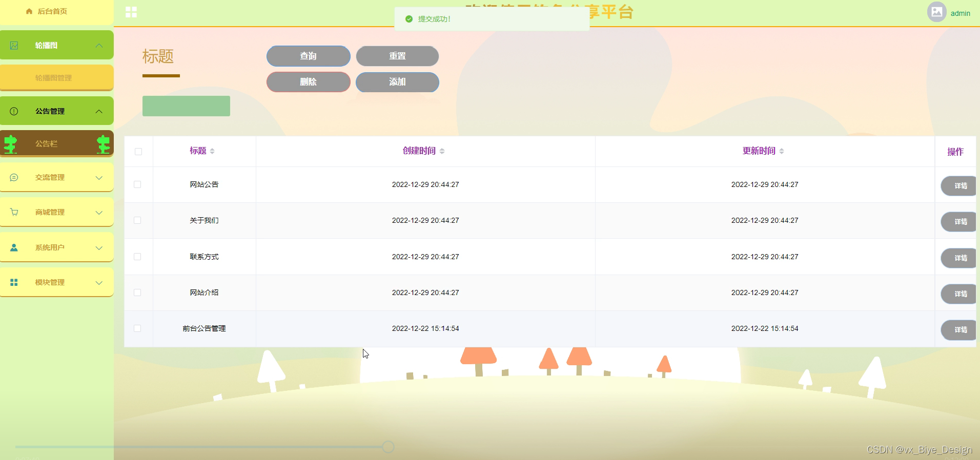The image size is (980, 460).
Task: Sort by 更新时间 column arrows
Action: point(782,151)
